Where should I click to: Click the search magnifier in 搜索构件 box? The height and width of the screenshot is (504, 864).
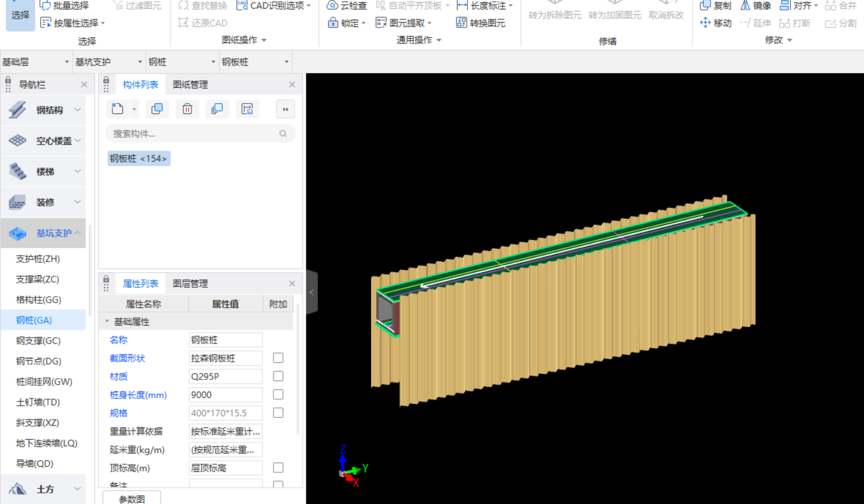[283, 133]
